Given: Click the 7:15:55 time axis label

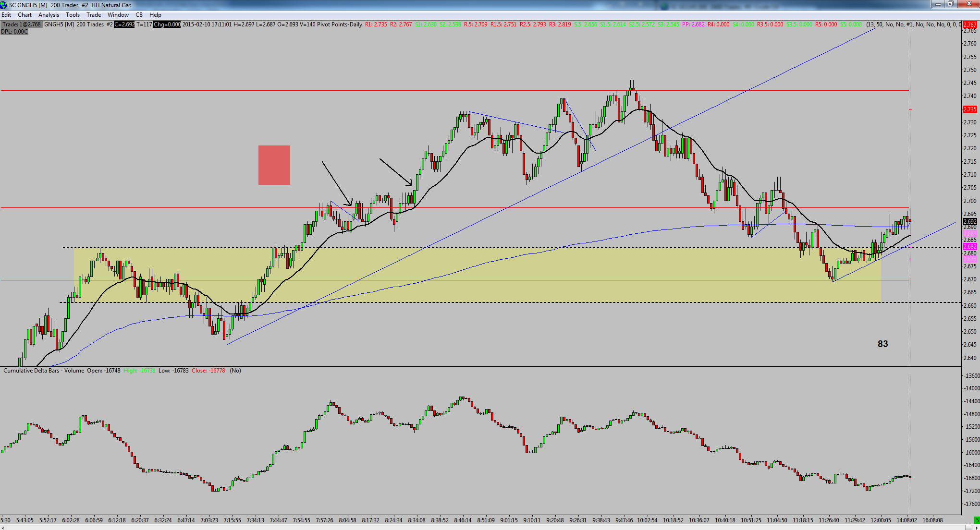Looking at the screenshot, I should tap(232, 520).
